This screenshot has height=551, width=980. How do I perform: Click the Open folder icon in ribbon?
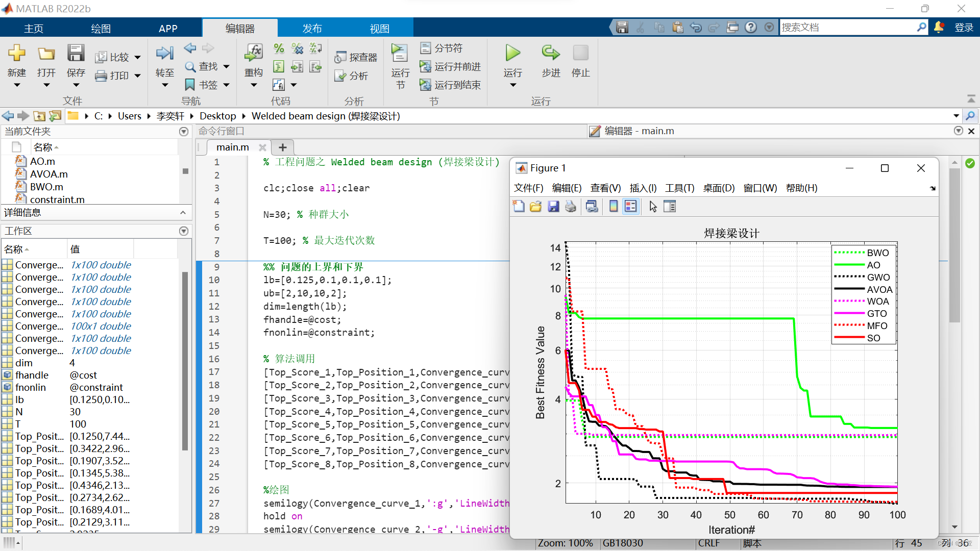[x=46, y=53]
